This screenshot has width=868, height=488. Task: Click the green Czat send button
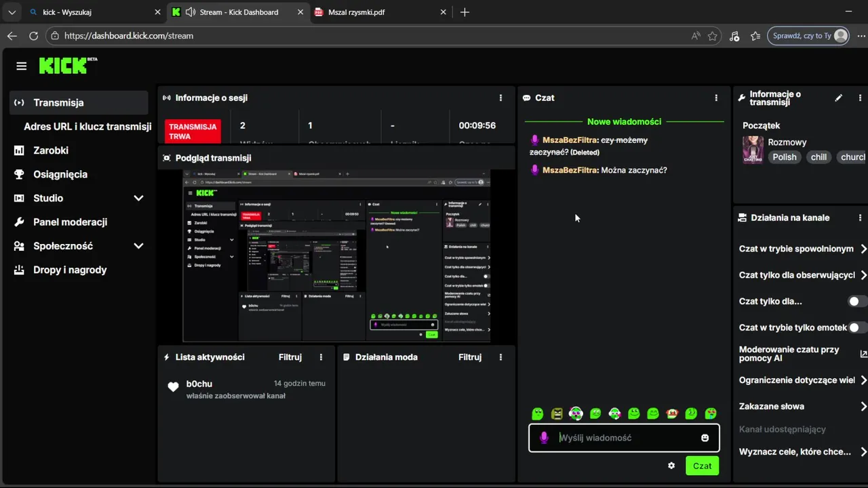(x=702, y=466)
